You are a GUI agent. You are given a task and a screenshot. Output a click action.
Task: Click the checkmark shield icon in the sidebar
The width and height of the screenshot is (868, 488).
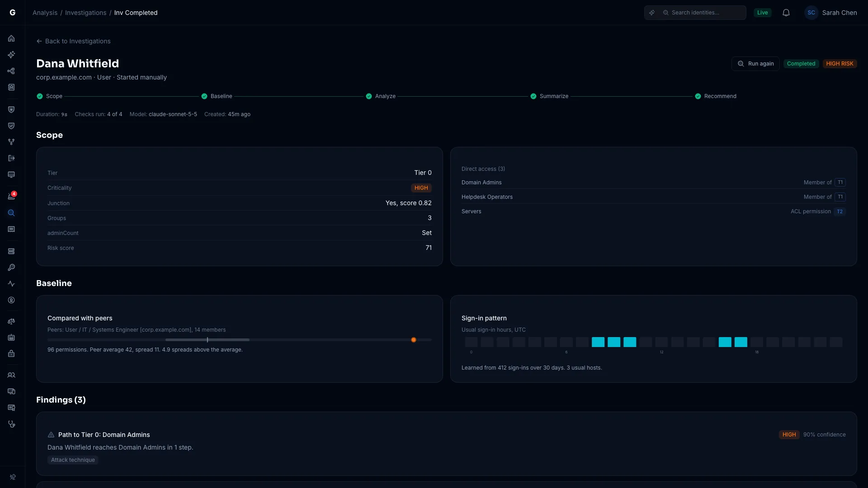tap(11, 126)
